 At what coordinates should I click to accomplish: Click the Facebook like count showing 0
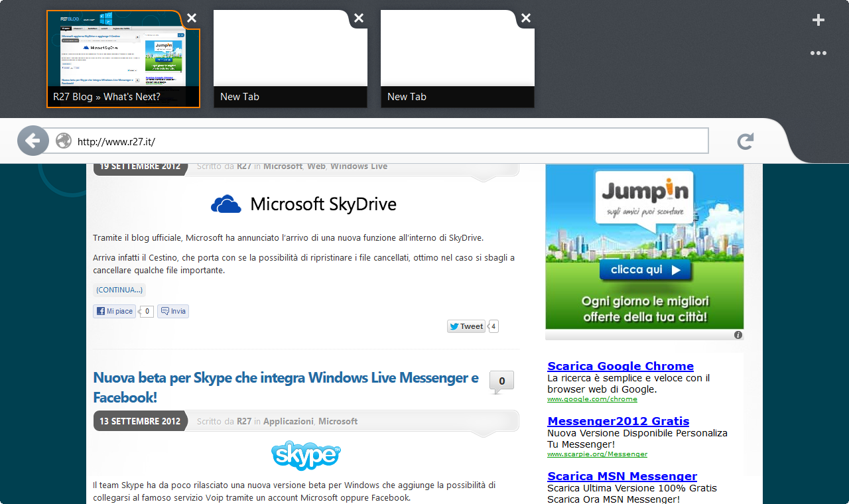click(147, 311)
